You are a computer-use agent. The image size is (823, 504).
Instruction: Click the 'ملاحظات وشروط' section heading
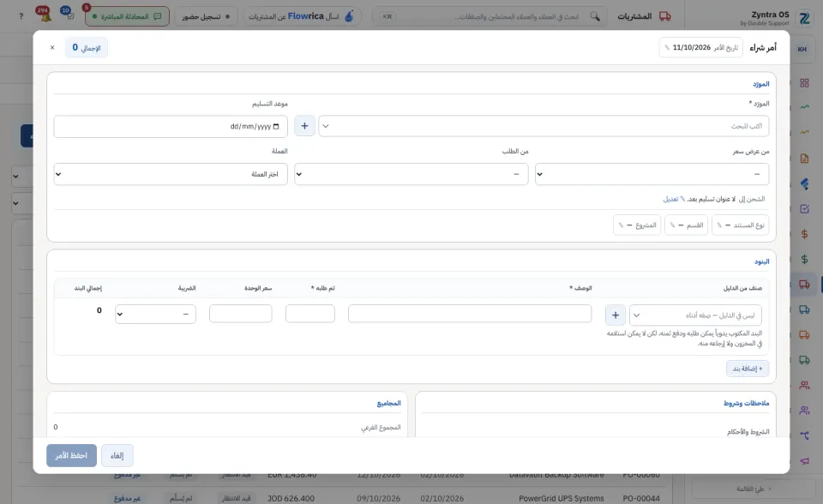(746, 403)
